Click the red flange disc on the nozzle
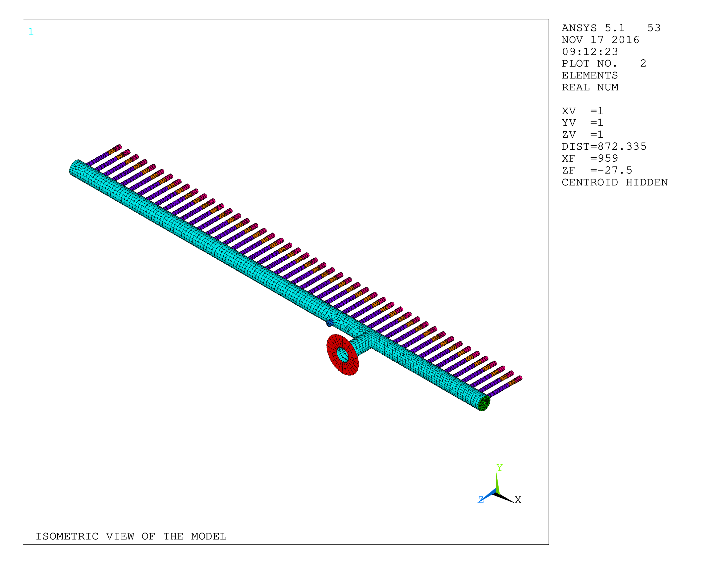 (x=343, y=355)
